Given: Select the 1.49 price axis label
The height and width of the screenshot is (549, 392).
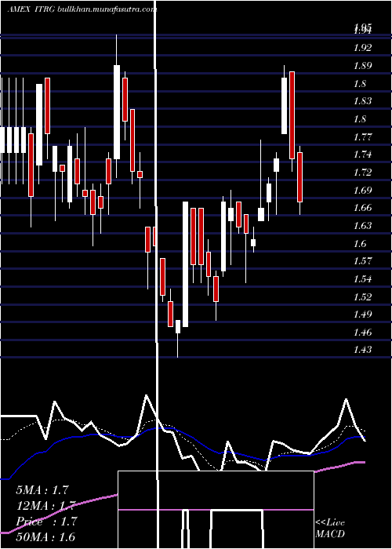Looking at the screenshot, I should tap(362, 314).
